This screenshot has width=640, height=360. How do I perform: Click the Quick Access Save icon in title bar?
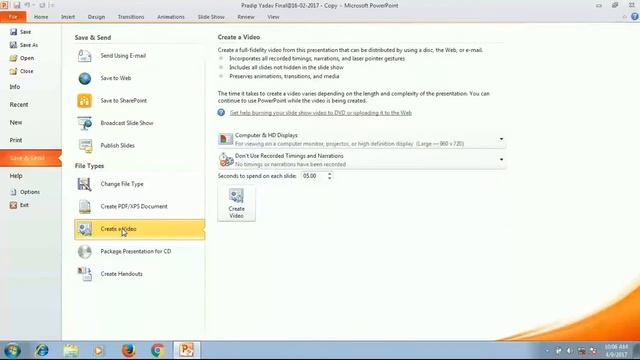(x=17, y=5)
